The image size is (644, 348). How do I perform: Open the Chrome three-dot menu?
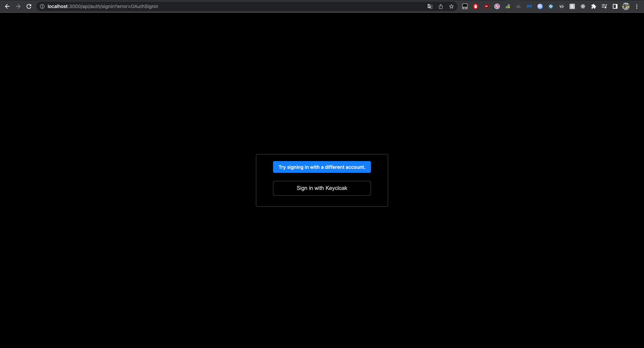click(x=637, y=6)
